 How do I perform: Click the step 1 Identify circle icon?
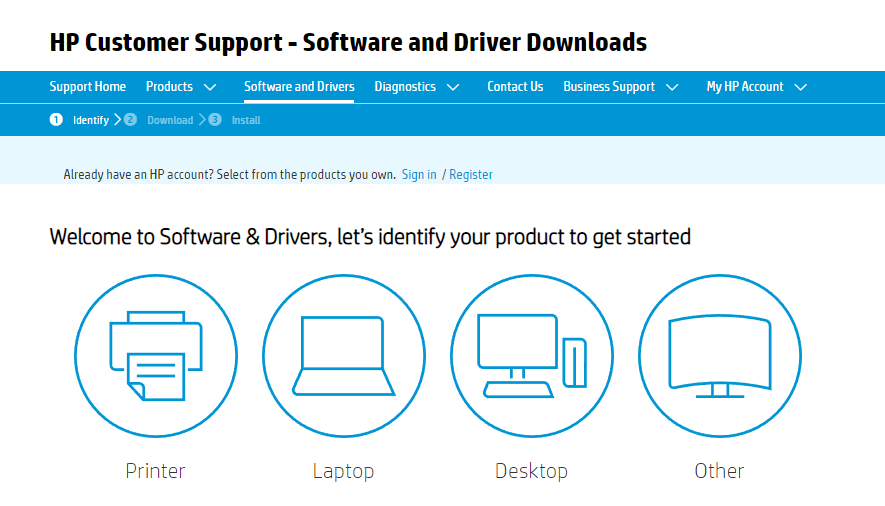pyautogui.click(x=56, y=120)
